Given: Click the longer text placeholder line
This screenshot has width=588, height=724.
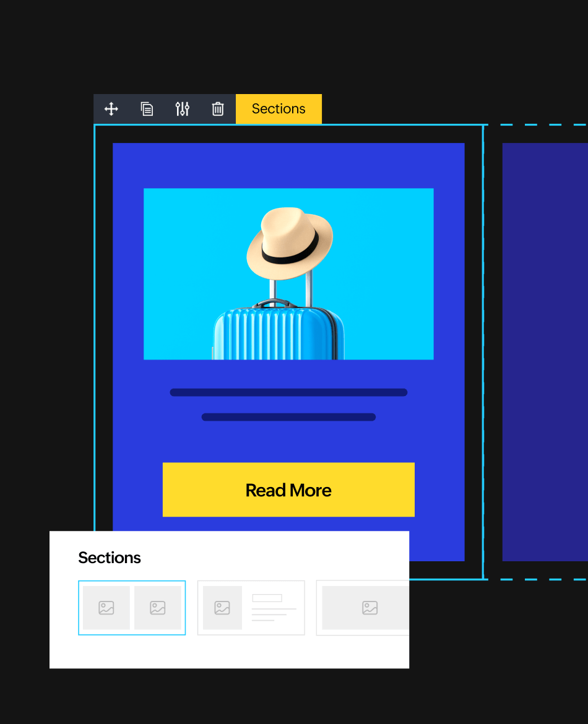Looking at the screenshot, I should pos(288,392).
